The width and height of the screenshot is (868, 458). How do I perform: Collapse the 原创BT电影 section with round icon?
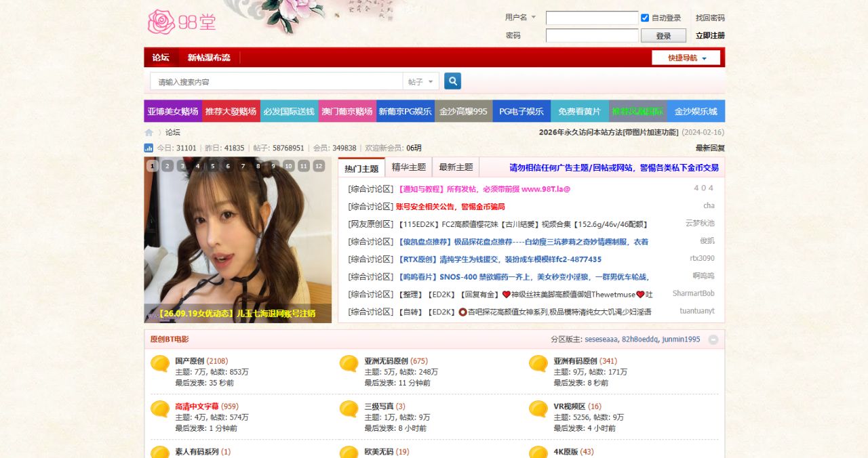(713, 339)
